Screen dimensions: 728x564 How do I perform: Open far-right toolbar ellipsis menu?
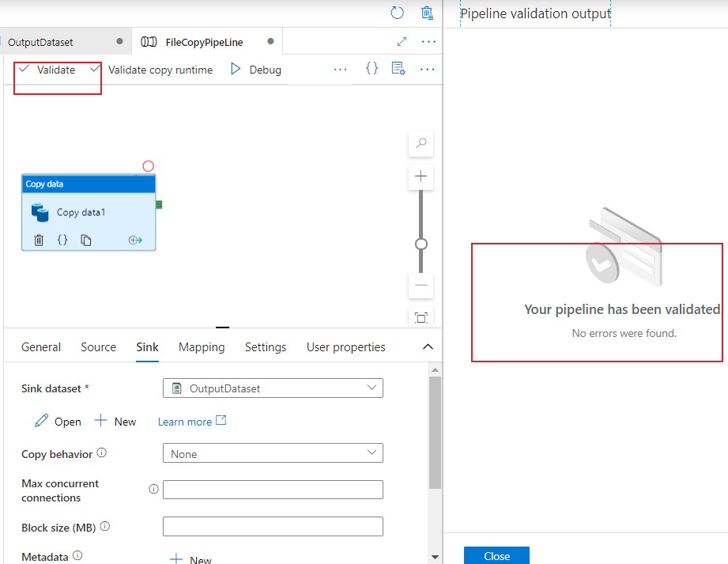click(427, 70)
